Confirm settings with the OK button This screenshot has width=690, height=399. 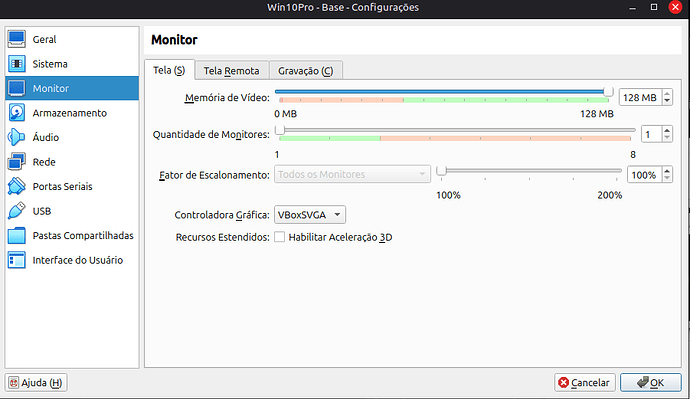(651, 382)
